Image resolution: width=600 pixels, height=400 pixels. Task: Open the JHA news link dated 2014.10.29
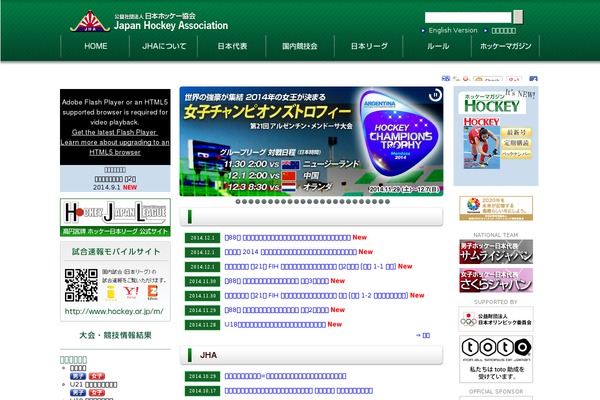coord(285,376)
